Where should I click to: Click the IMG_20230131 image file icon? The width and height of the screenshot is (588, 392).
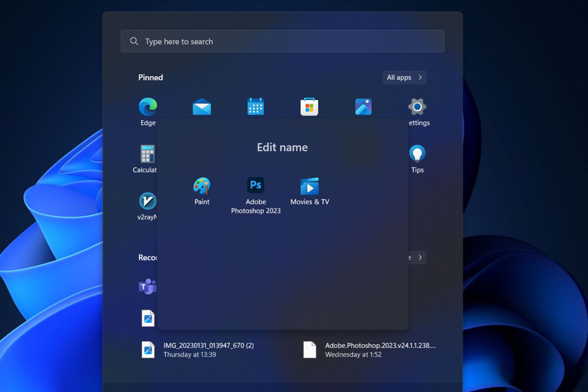coord(148,350)
